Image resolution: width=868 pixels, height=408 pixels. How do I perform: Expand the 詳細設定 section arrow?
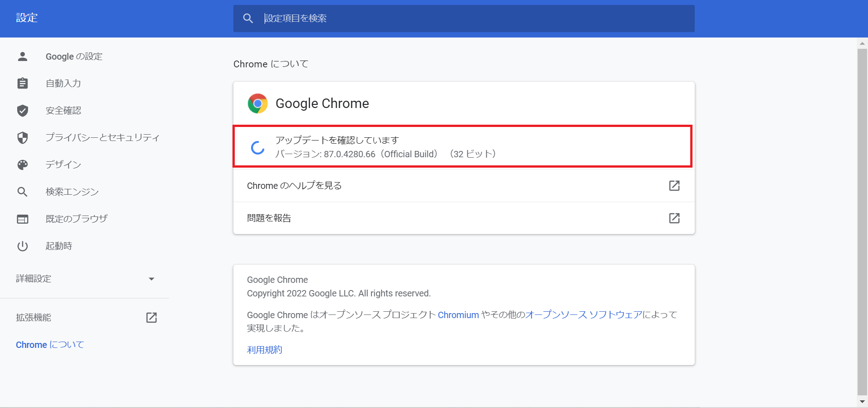point(152,279)
